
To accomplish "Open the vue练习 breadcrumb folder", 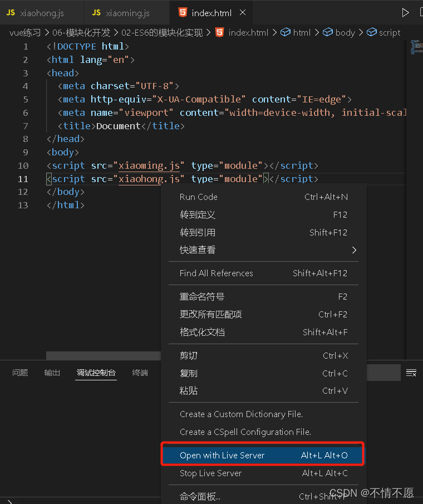I will click(25, 32).
